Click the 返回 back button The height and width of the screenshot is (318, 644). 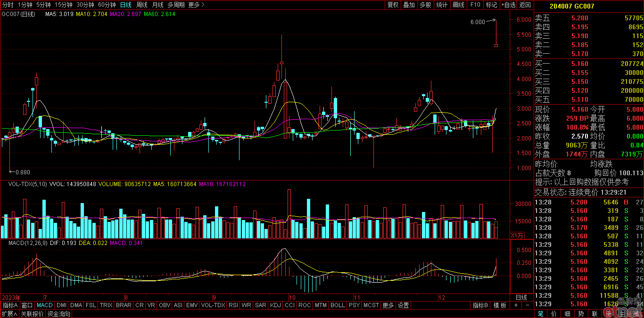pyautogui.click(x=525, y=5)
